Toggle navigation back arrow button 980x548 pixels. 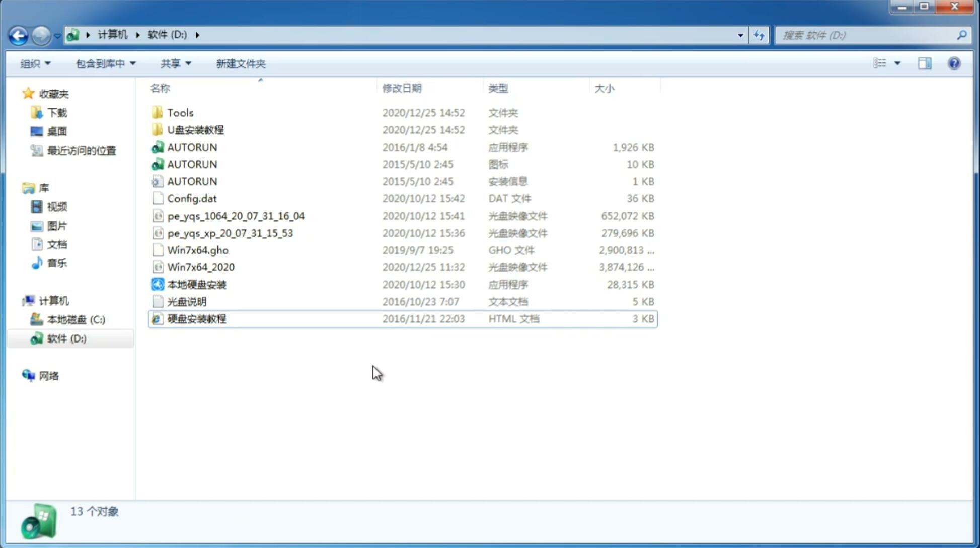(18, 34)
